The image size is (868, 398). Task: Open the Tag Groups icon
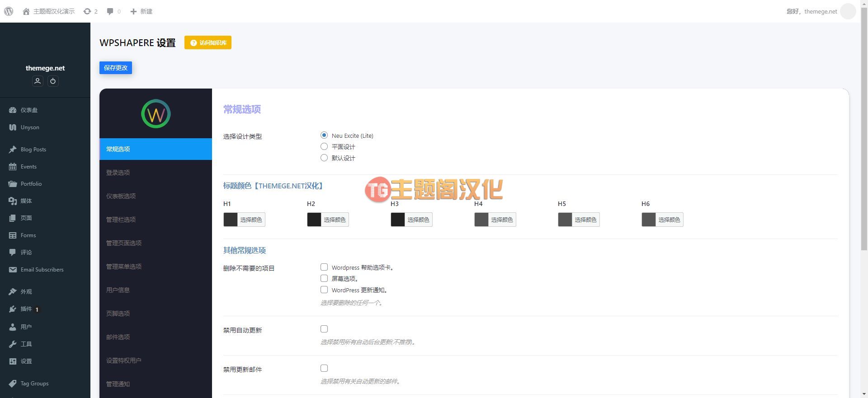click(13, 384)
